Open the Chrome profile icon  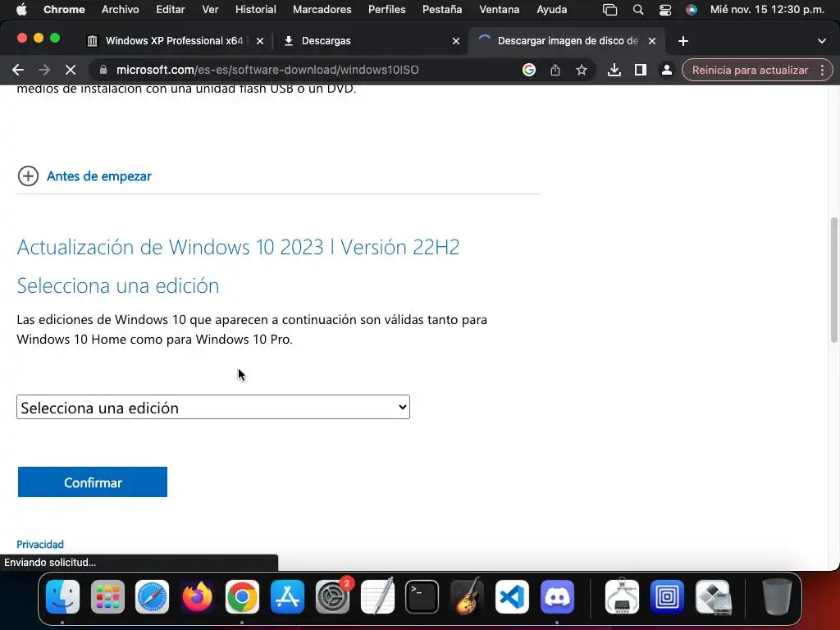tap(666, 71)
